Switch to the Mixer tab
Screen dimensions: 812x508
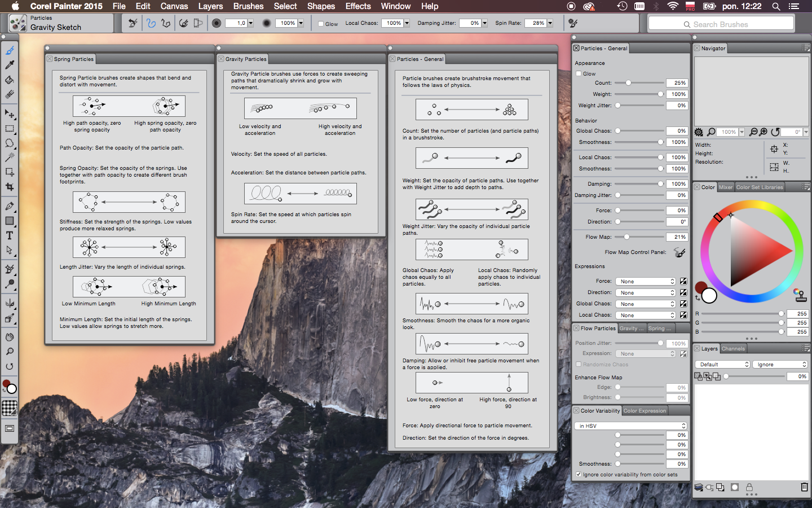coord(726,187)
